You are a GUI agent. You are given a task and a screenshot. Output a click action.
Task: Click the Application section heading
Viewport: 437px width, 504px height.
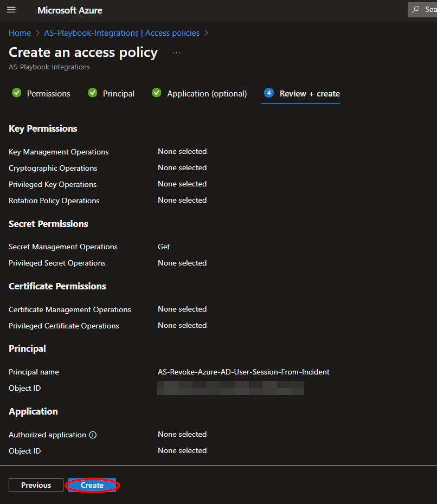tap(33, 411)
